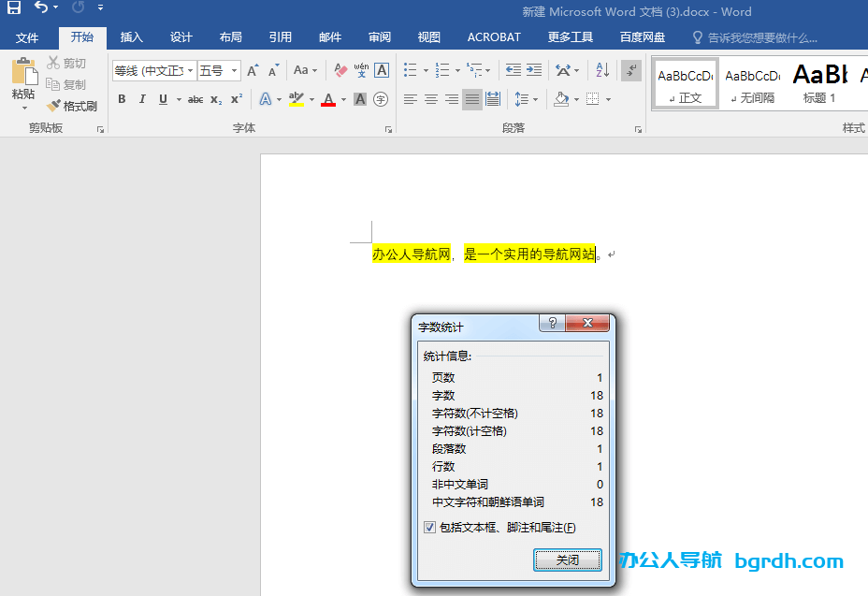
Task: Open the underline style dropdown arrow
Action: point(179,100)
